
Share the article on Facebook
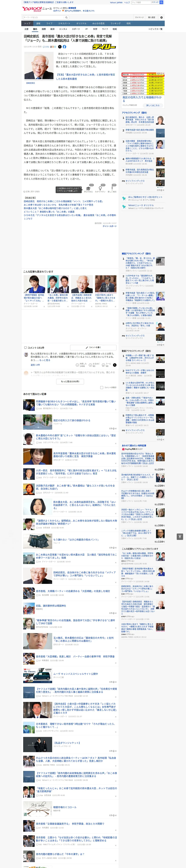click(64, 47)
